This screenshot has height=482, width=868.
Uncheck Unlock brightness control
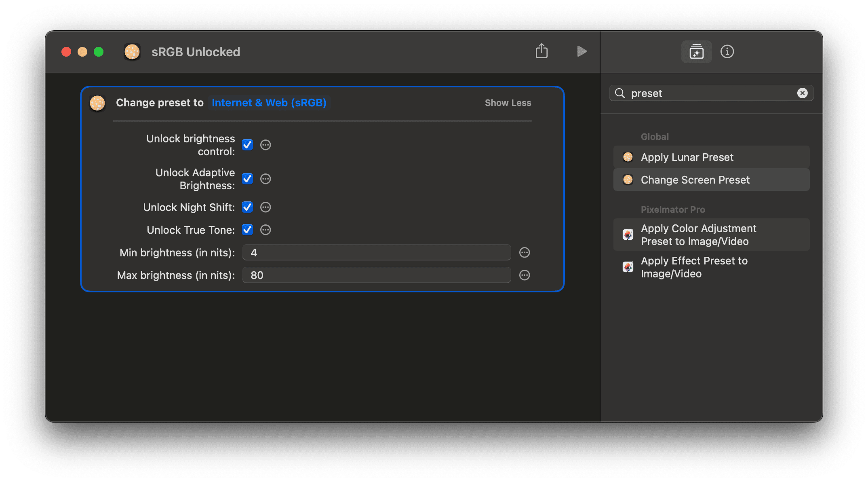click(247, 145)
